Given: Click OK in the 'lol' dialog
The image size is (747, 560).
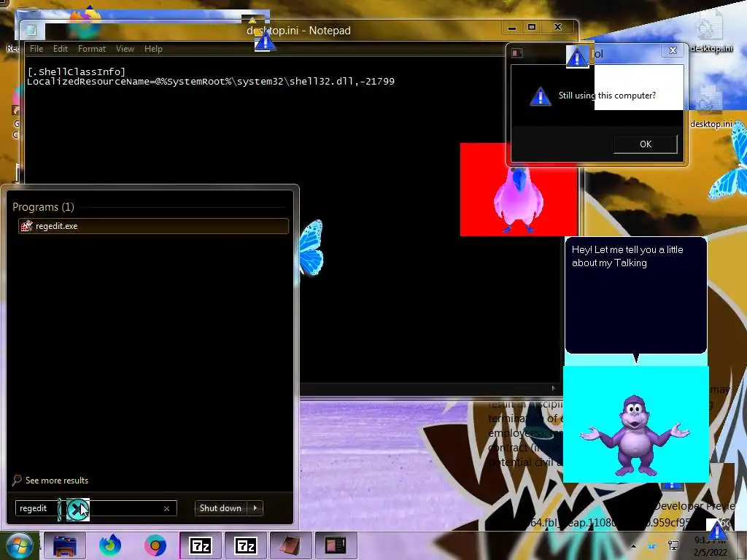Looking at the screenshot, I should tap(646, 144).
